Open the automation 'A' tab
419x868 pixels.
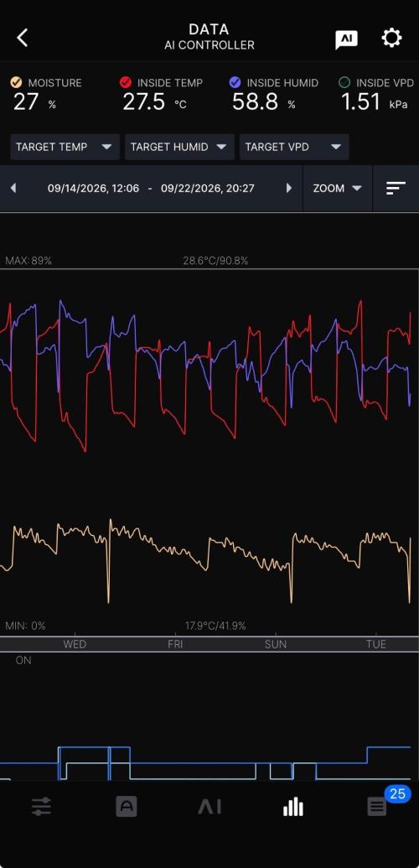tap(126, 807)
